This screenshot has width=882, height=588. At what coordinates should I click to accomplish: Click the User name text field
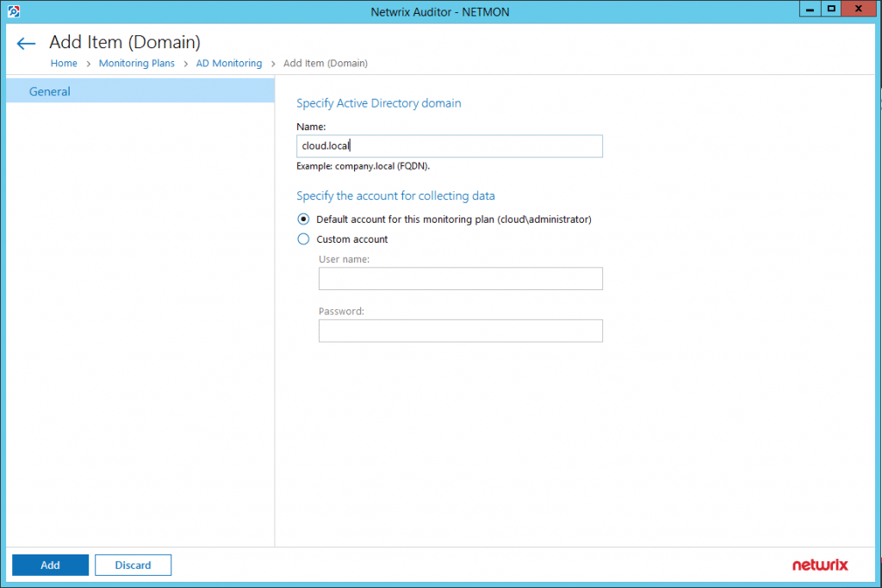tap(460, 278)
